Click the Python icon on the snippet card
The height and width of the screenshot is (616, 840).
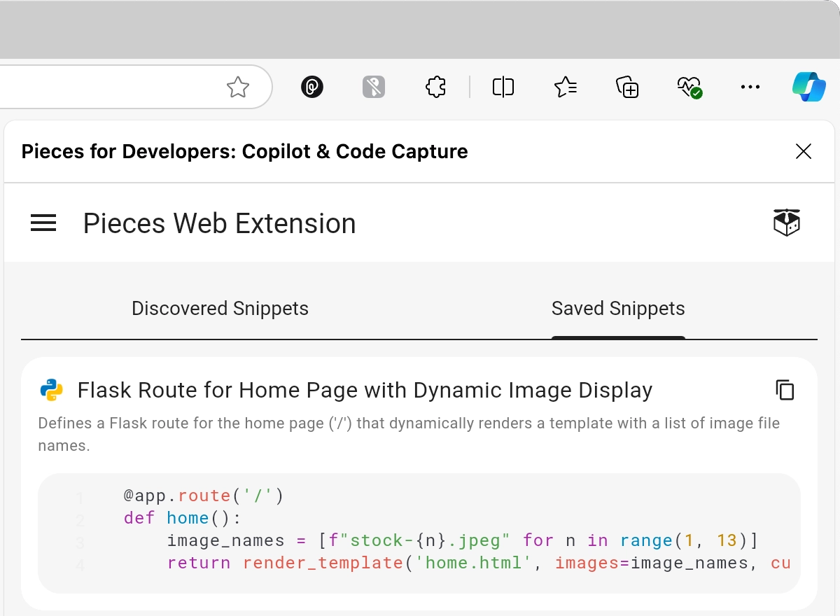point(50,390)
